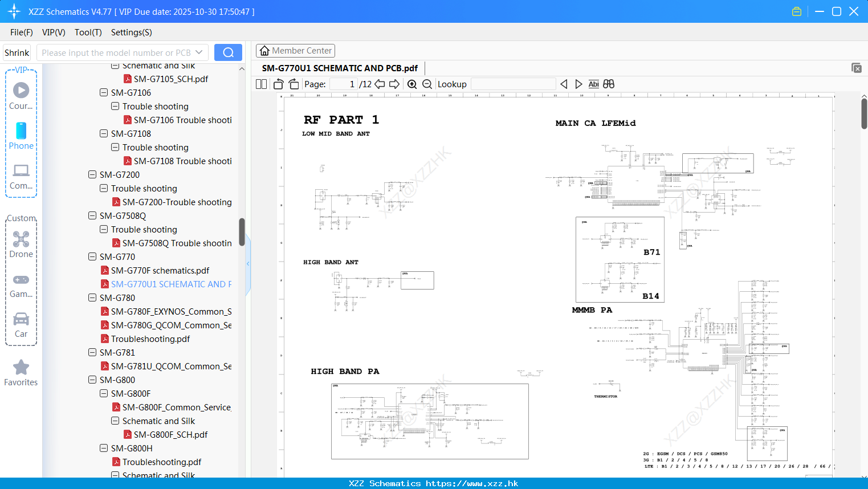Collapse the SM-G781 node
The height and width of the screenshot is (489, 868).
click(92, 352)
